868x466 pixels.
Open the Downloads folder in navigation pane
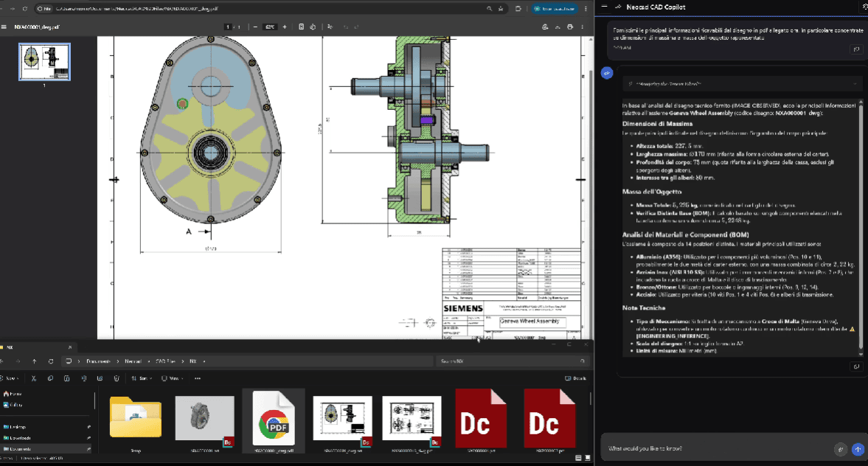[x=20, y=438]
